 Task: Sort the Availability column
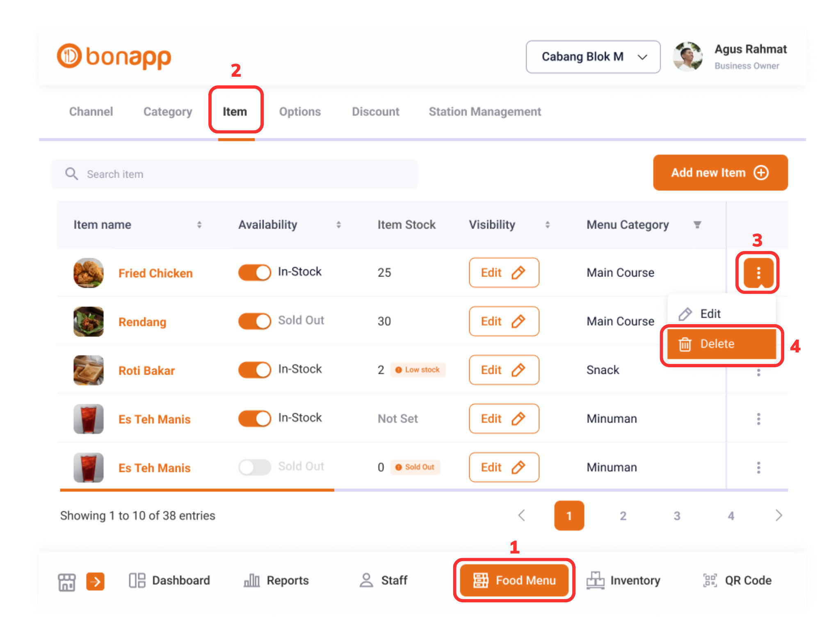338,225
